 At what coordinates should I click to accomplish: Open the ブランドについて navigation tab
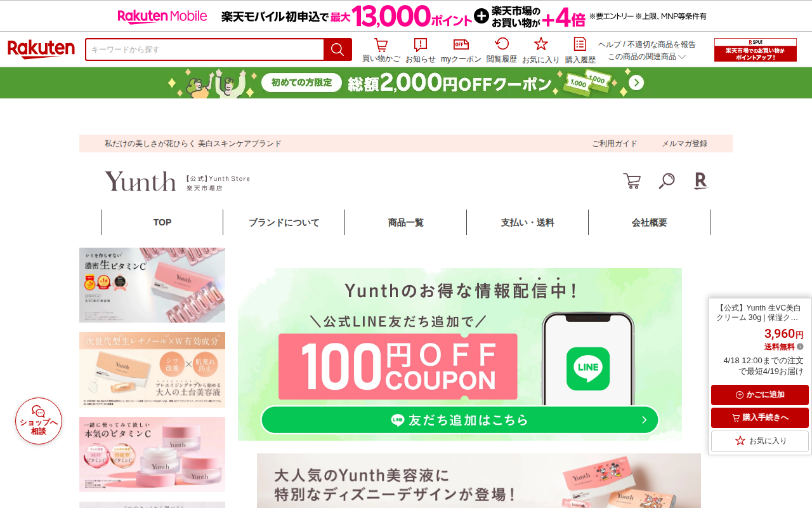click(x=284, y=222)
